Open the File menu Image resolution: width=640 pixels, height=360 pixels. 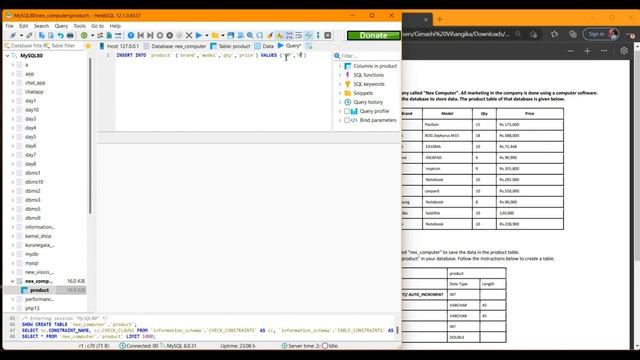click(9, 26)
